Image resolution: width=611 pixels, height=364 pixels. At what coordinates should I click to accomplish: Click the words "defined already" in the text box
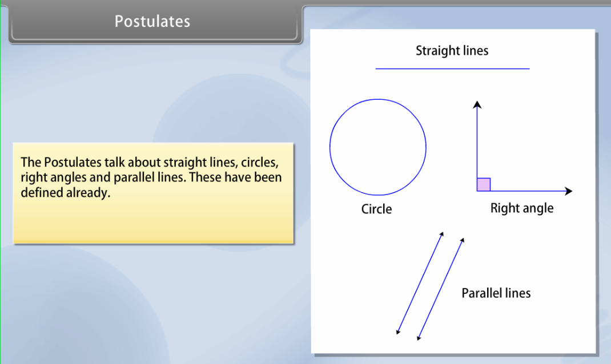(65, 193)
